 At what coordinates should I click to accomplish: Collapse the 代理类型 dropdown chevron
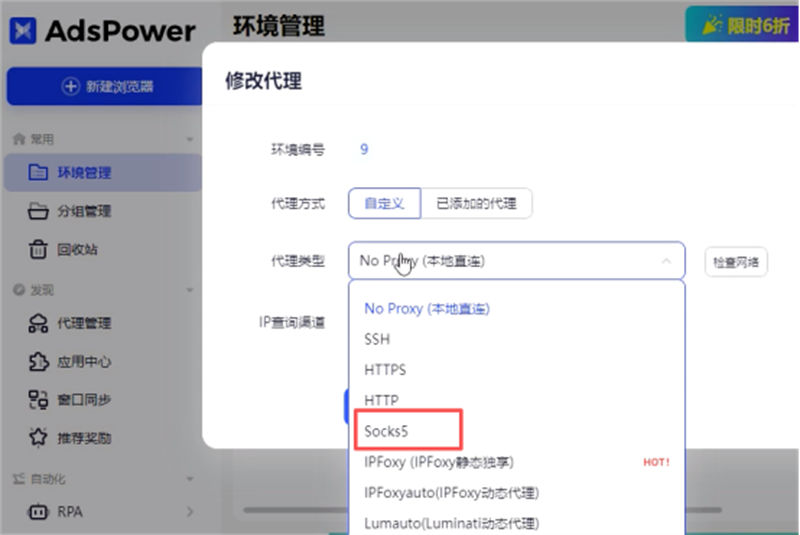[666, 261]
